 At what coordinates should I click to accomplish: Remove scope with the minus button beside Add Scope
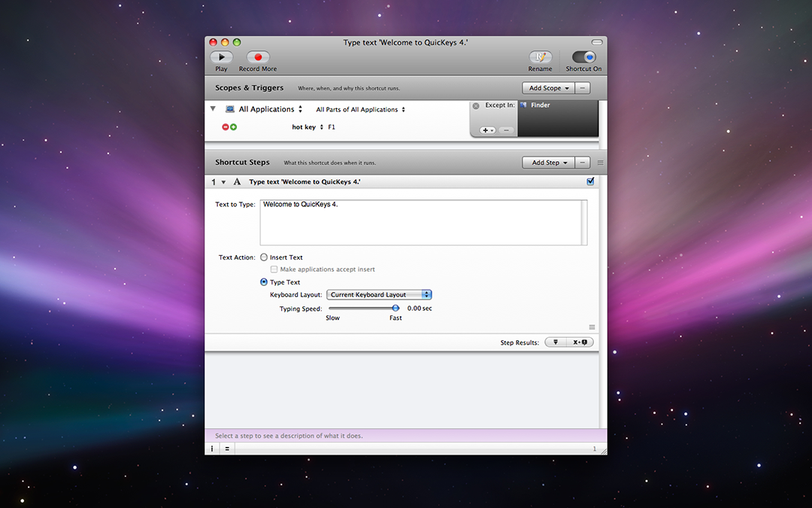(x=583, y=88)
